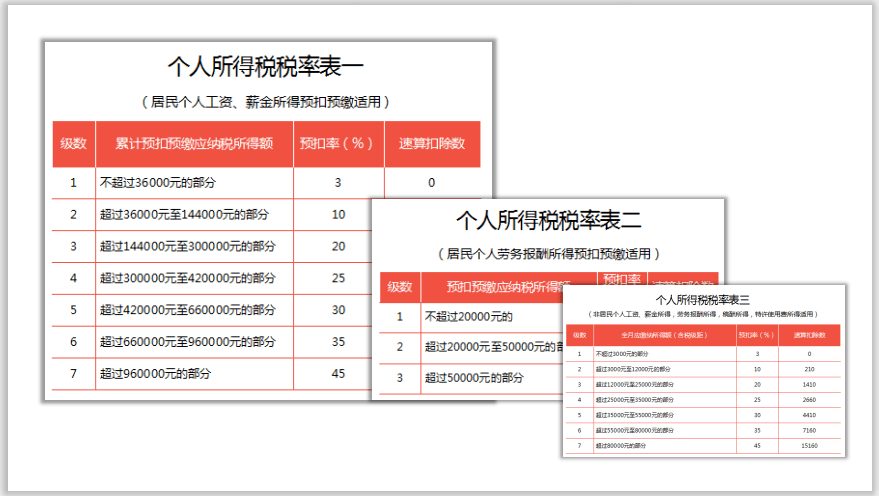The height and width of the screenshot is (496, 879).
Task: Click level number 2 in table two
Action: [x=400, y=347]
